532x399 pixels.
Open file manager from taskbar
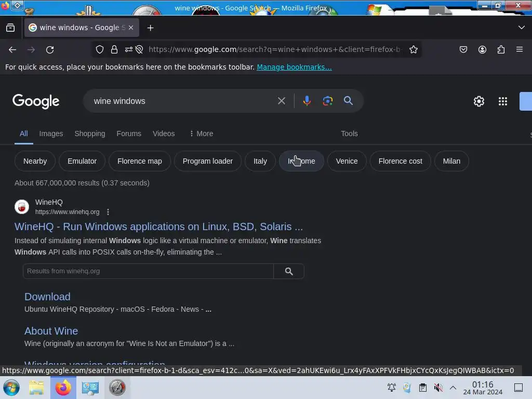tap(36, 388)
